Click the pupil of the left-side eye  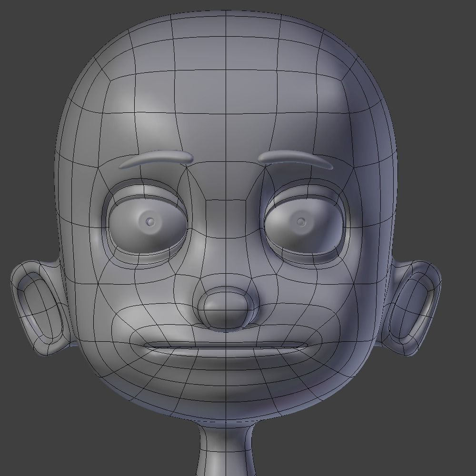click(150, 222)
